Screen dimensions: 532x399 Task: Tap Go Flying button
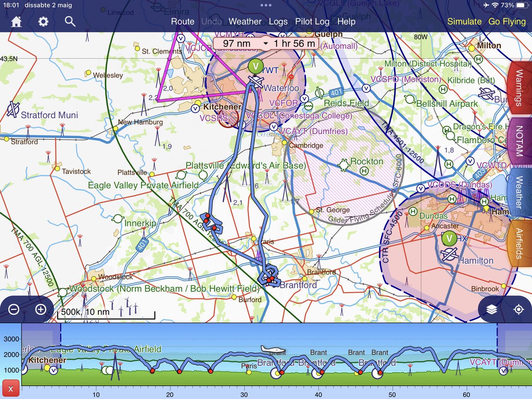click(507, 21)
